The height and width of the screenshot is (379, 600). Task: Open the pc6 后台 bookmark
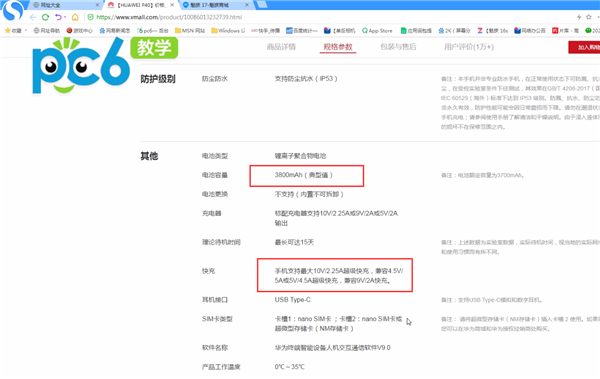153,31
